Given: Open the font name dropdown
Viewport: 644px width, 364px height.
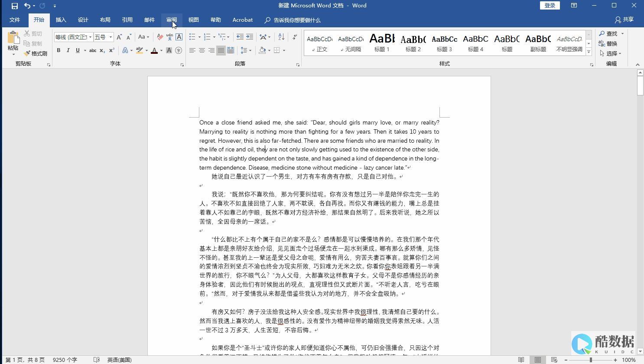Looking at the screenshot, I should tap(90, 37).
